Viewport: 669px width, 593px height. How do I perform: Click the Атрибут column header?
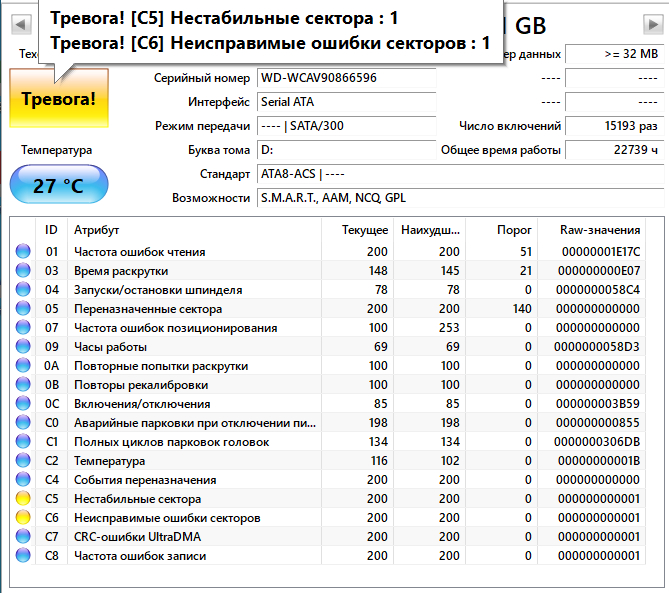click(x=95, y=229)
